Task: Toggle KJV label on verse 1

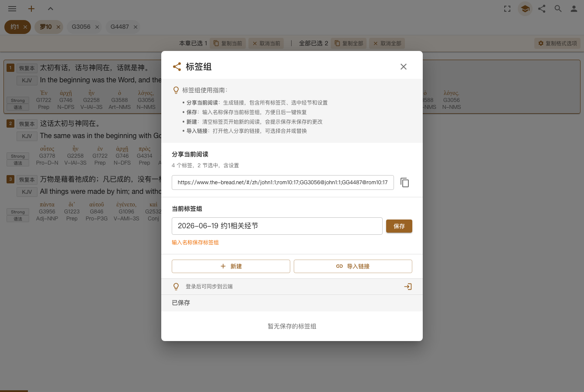Action: click(27, 80)
